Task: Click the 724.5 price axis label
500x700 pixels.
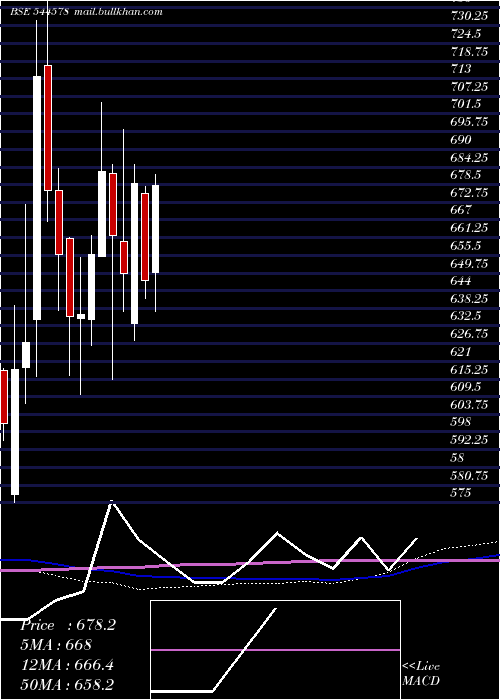Action: pos(466,33)
